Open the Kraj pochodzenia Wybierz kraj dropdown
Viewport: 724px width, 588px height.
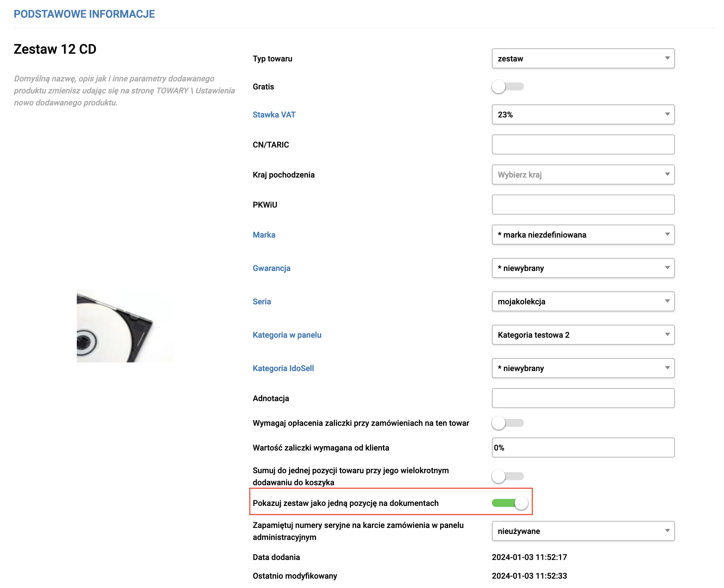583,175
